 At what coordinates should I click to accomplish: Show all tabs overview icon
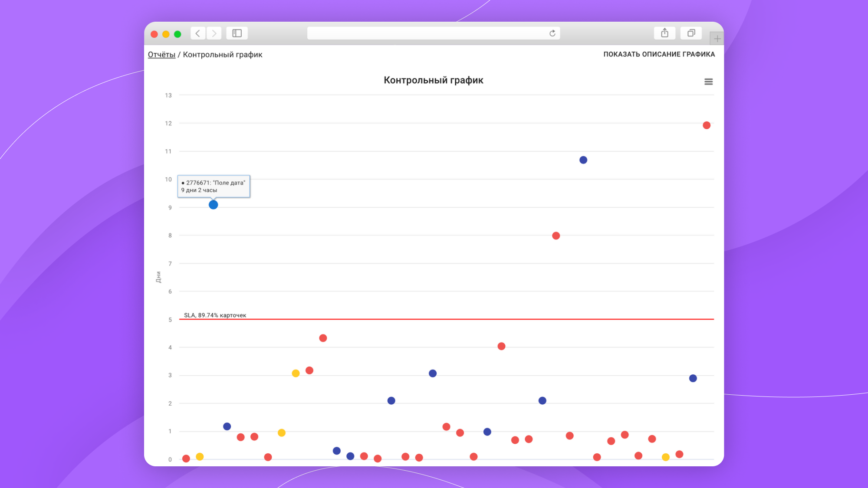(x=691, y=33)
